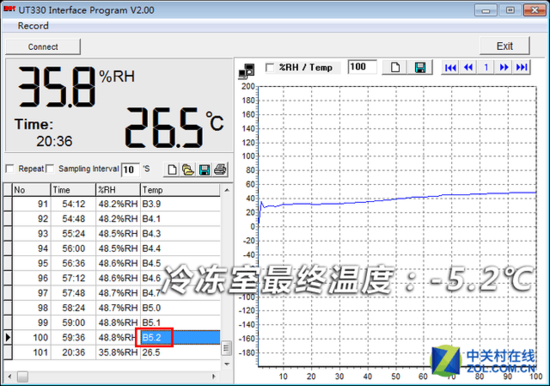The height and width of the screenshot is (386, 550).
Task: Toggle the Sampling Interval checkbox
Action: point(50,169)
